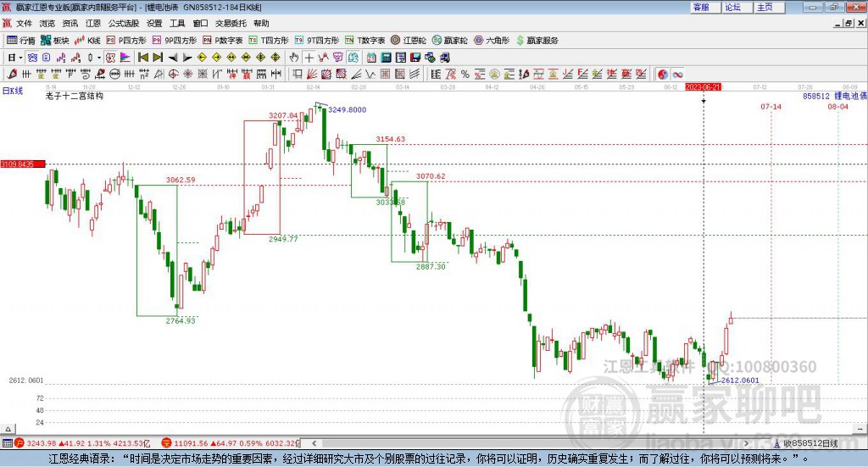Click the 收858512日线 status tab
The image size is (868, 467).
point(806,443)
